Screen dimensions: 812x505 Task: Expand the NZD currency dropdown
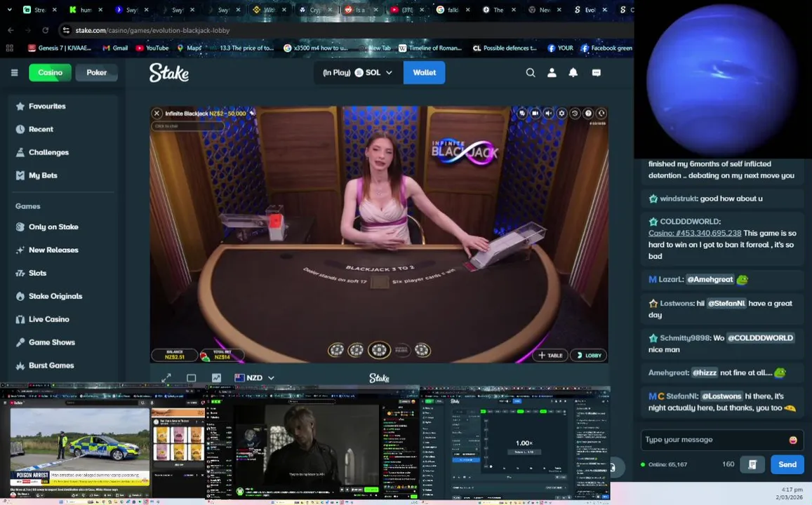254,378
